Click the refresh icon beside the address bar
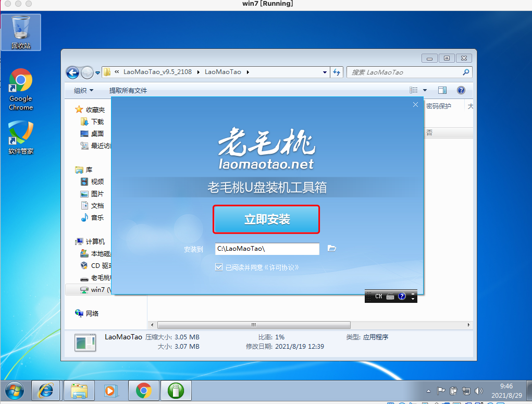The image size is (532, 404). pos(337,72)
